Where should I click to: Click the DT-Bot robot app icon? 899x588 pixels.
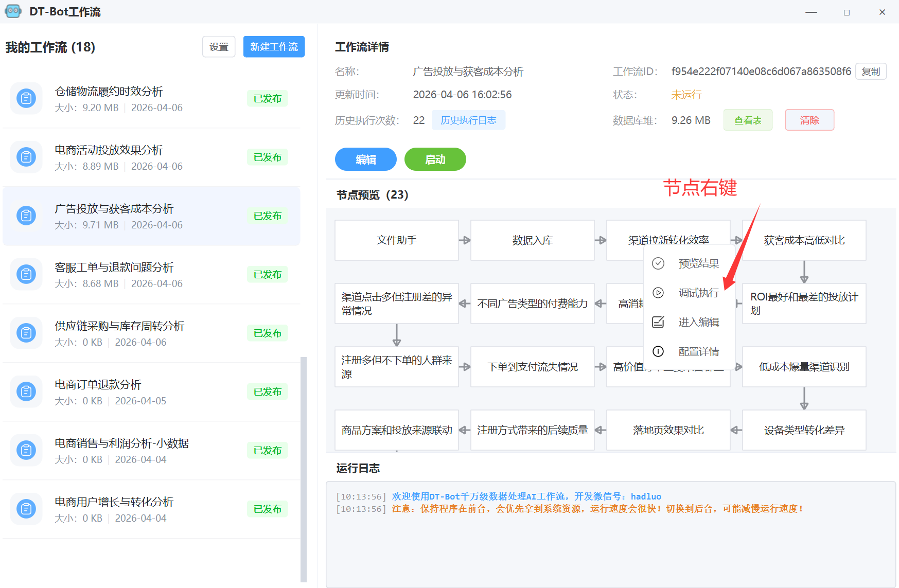pyautogui.click(x=13, y=11)
